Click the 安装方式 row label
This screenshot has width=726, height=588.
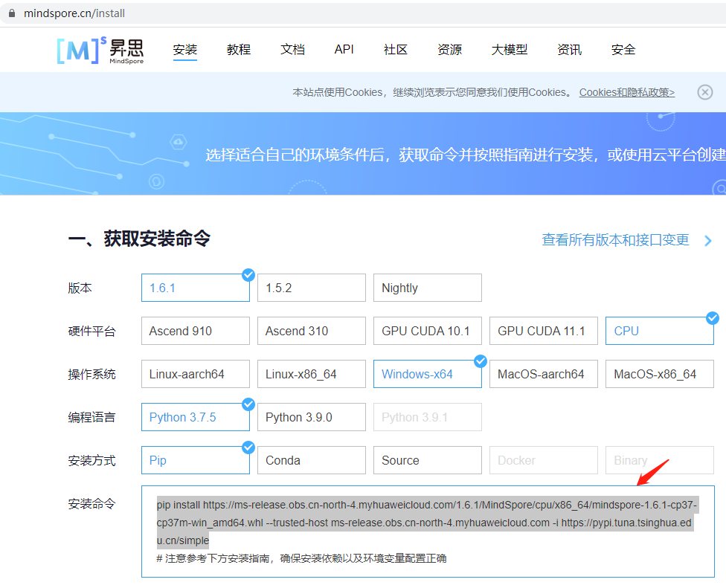click(91, 460)
